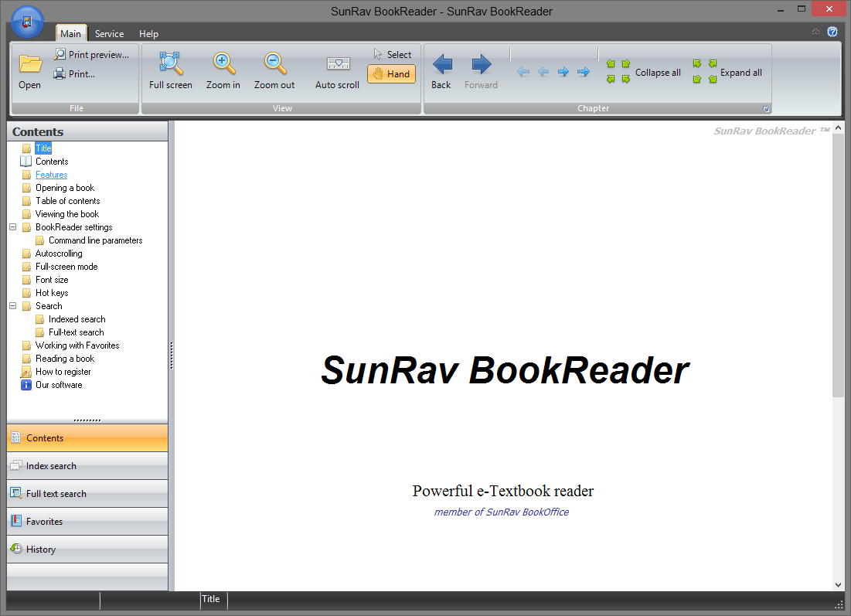Viewport: 851px width, 616px height.
Task: Go to the previous chapter arrow
Action: (x=543, y=72)
